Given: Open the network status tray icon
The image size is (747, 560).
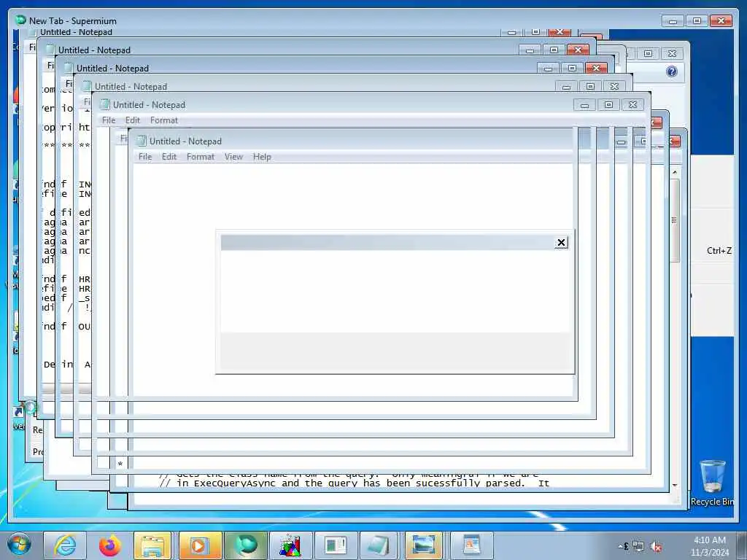Looking at the screenshot, I should [638, 546].
